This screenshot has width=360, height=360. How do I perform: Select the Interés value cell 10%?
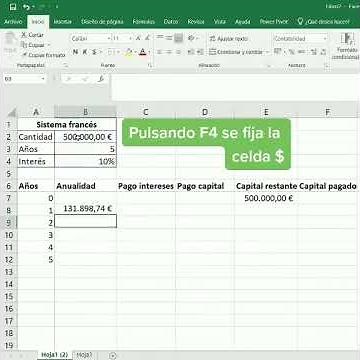click(86, 161)
